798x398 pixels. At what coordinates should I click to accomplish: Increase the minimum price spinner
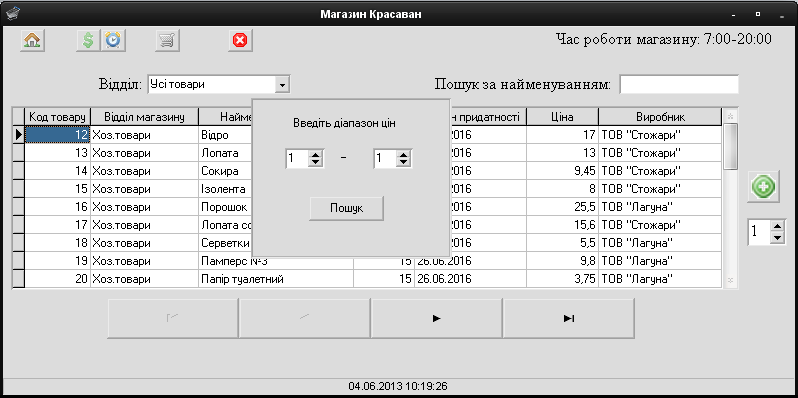(316, 155)
